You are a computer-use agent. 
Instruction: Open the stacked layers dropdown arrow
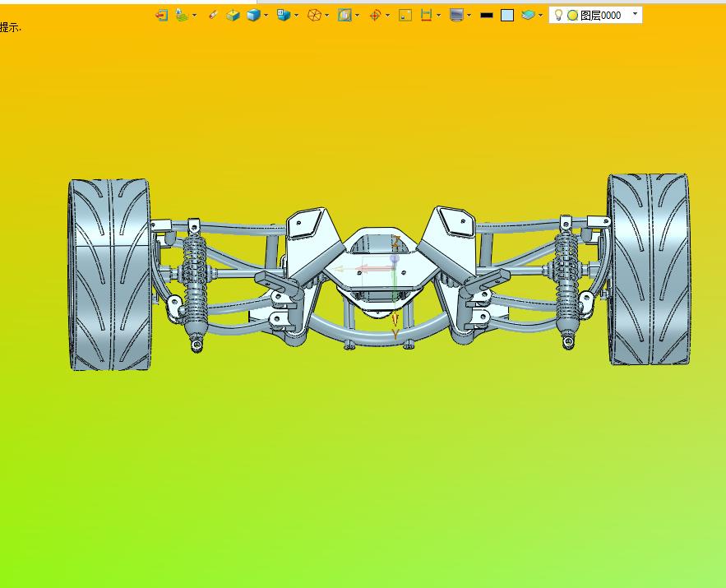540,16
